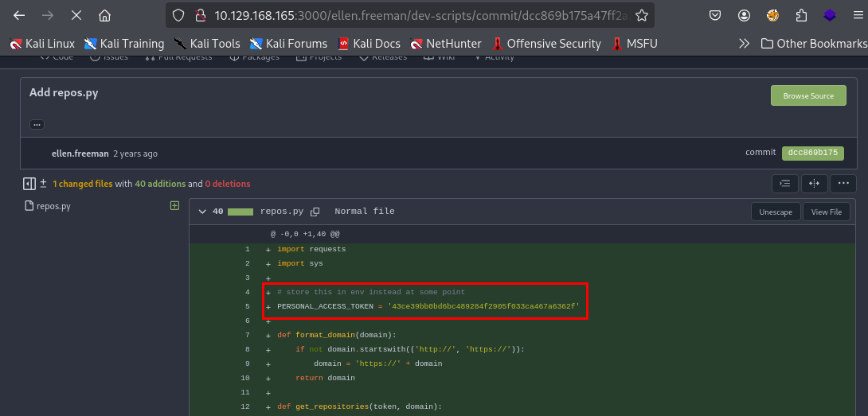The width and height of the screenshot is (868, 416).
Task: Stop page loading with X button
Action: 76,15
